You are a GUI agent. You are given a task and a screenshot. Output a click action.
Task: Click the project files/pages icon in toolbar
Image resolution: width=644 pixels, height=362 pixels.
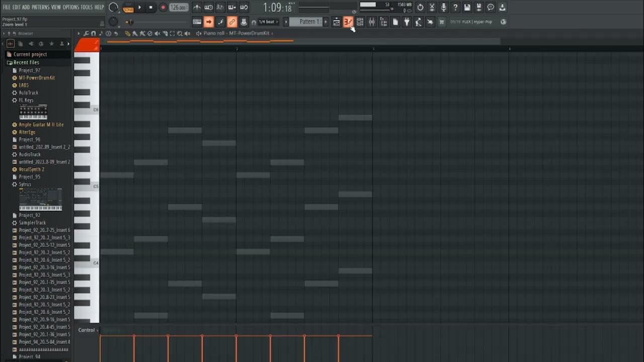395,22
